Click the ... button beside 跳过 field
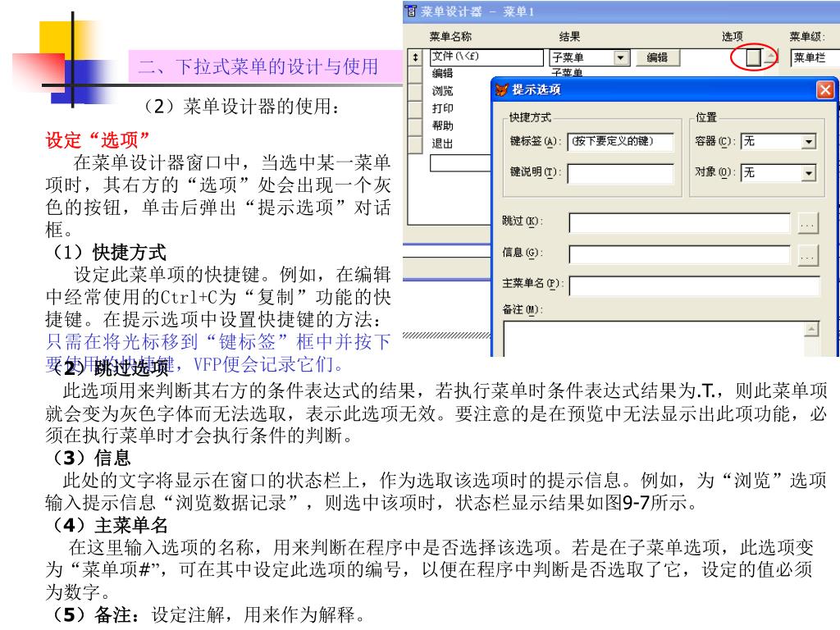This screenshot has width=840, height=630. point(808,223)
